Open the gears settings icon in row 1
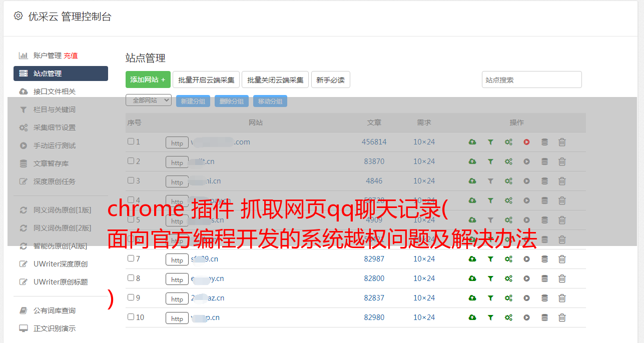The image size is (644, 343). (x=508, y=142)
